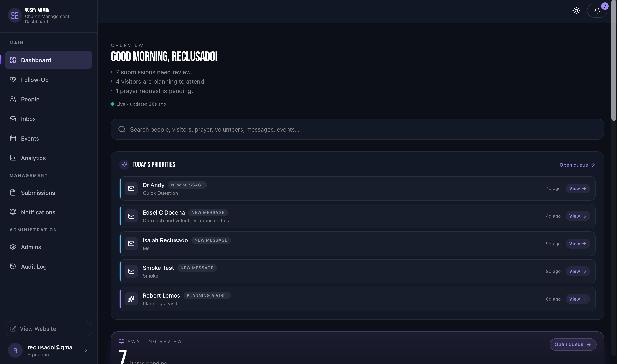This screenshot has width=617, height=364.
Task: Click the "Quick Question" subject text
Action: click(x=160, y=193)
